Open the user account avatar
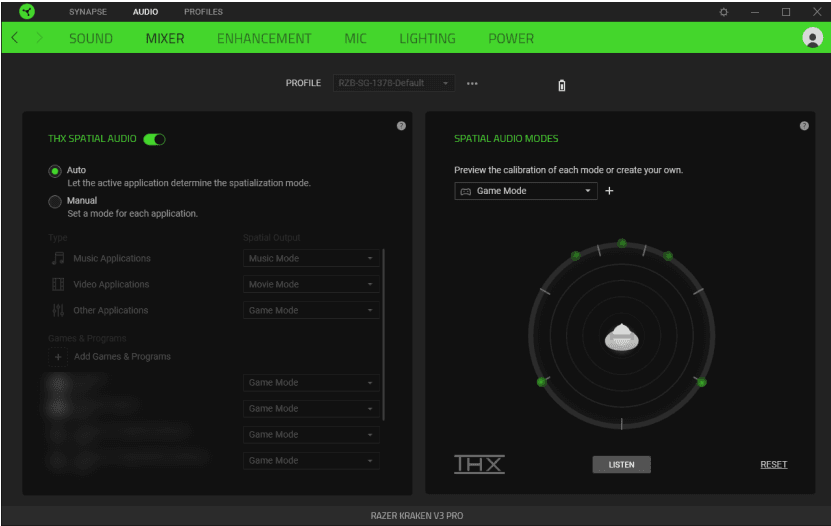Image resolution: width=831 pixels, height=526 pixels. pos(811,38)
